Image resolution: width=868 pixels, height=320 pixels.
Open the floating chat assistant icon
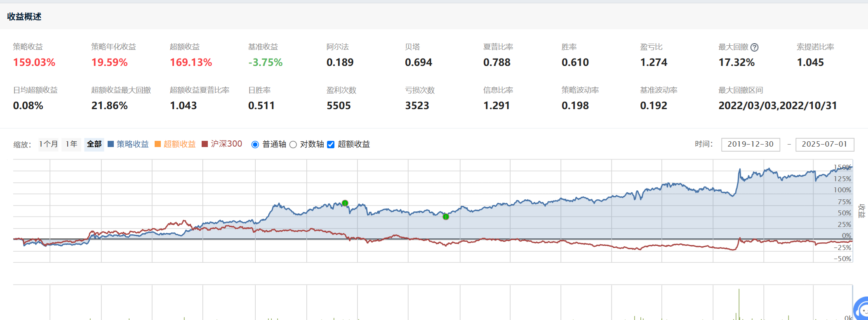pyautogui.click(x=861, y=310)
